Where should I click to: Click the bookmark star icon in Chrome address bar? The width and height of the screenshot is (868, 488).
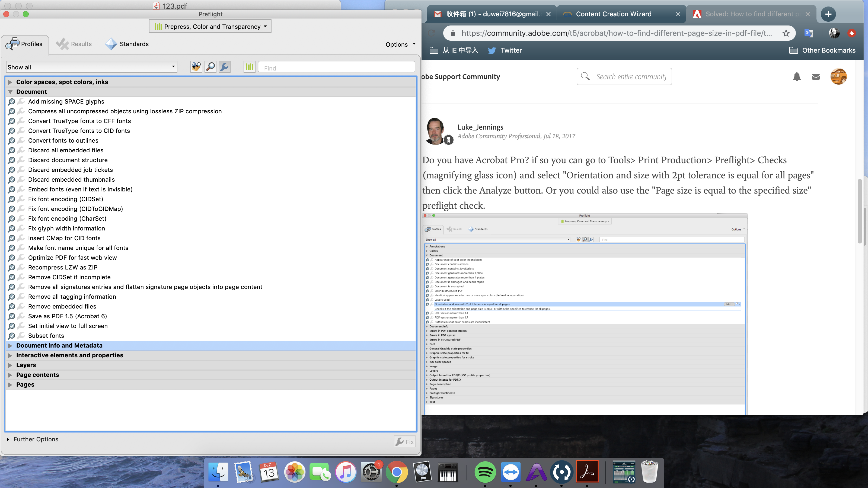[x=786, y=33]
